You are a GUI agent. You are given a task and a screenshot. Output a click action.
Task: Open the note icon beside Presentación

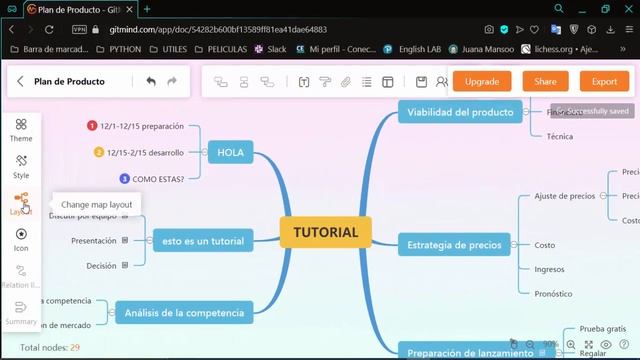tap(125, 240)
